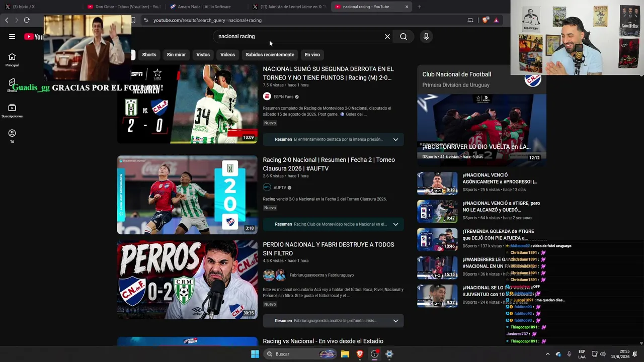This screenshot has width=644, height=362.
Task: Open video 'NACIONAL SUMÓ SU SEGUNDA DERROTA' title
Action: point(328,73)
